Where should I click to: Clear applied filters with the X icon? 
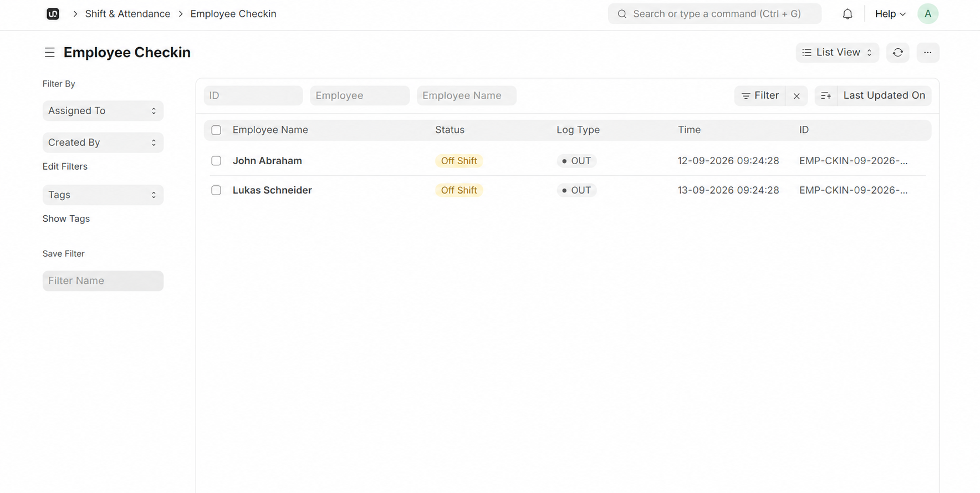797,96
